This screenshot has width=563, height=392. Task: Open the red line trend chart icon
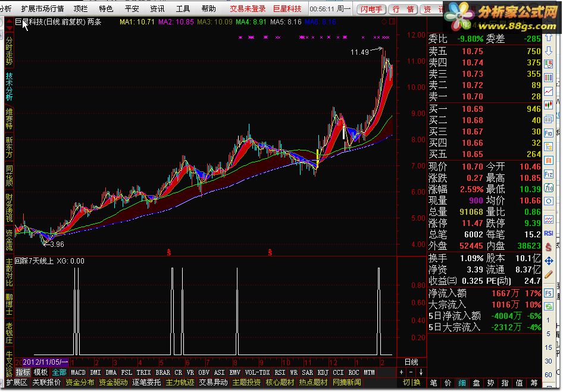point(548,91)
